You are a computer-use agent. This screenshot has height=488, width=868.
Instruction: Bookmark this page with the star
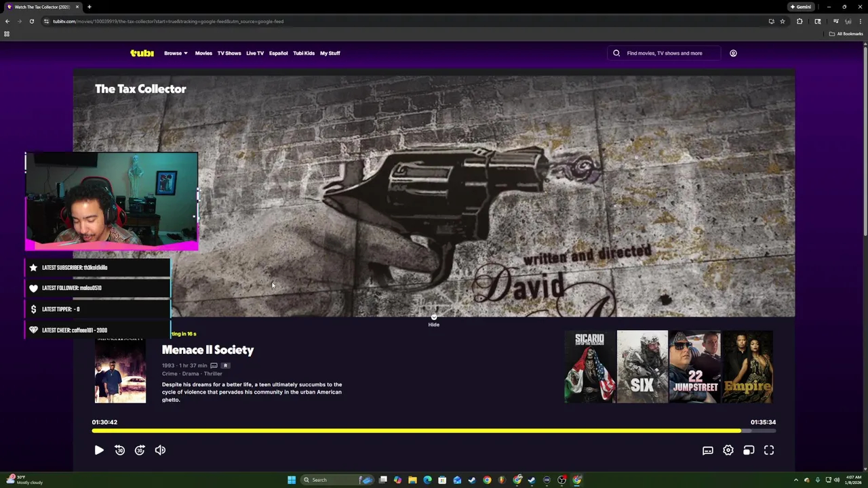783,21
